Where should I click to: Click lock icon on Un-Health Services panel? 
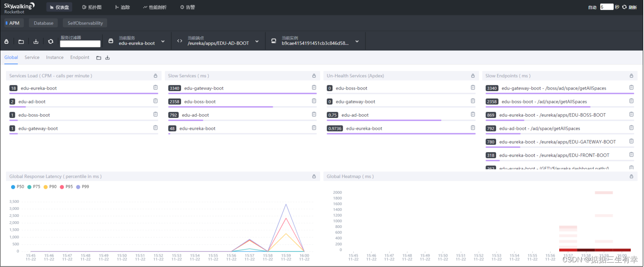(x=473, y=76)
